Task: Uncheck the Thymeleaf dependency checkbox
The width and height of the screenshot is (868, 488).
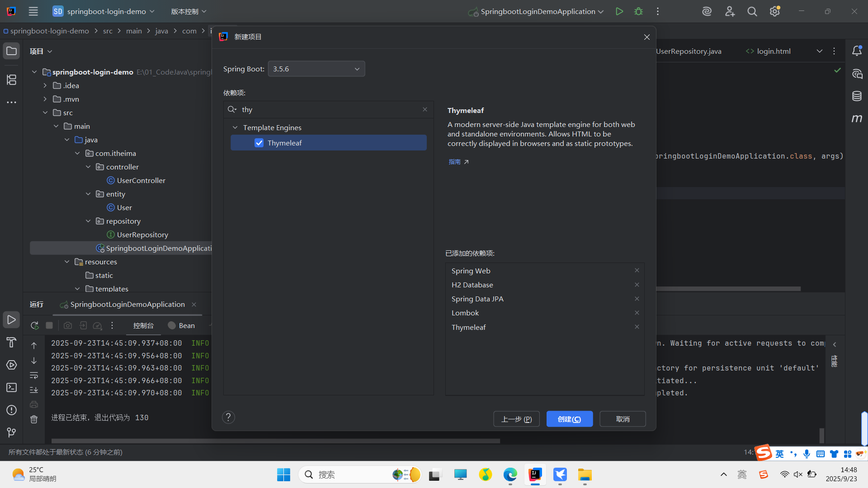Action: pyautogui.click(x=259, y=143)
